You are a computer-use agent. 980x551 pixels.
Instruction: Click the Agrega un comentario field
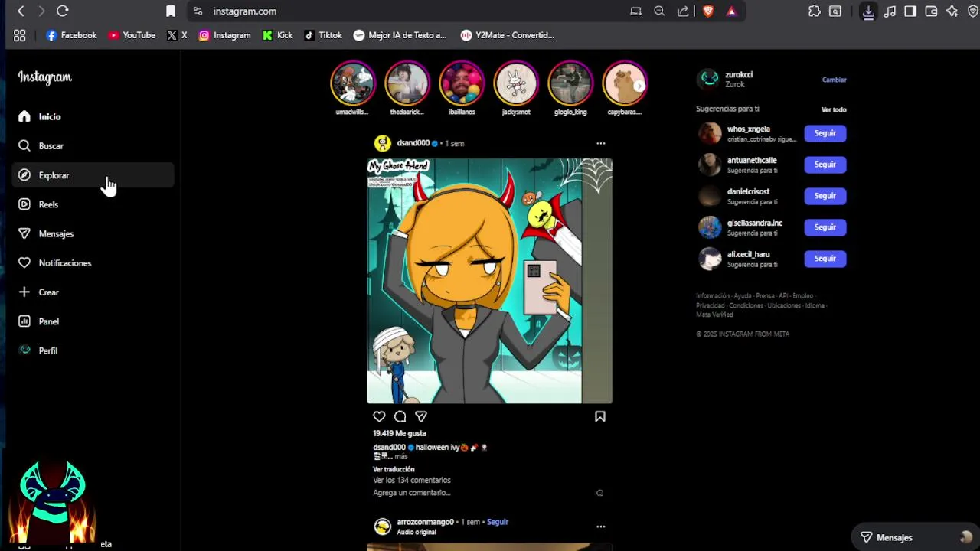412,493
